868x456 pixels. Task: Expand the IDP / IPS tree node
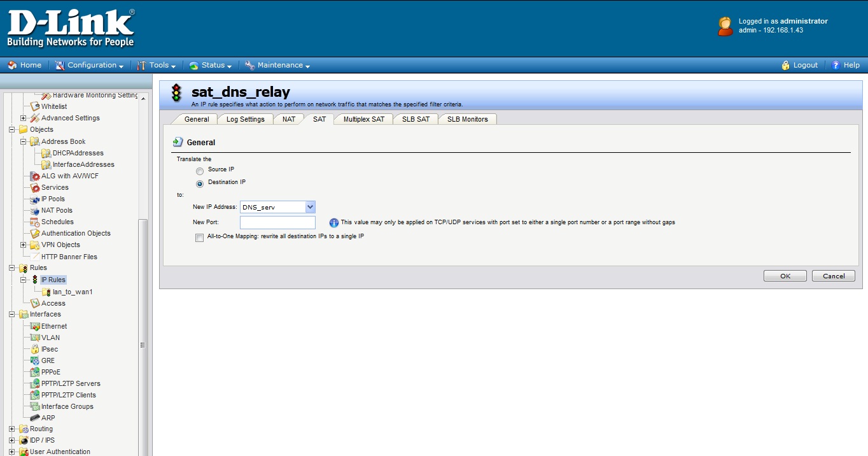point(11,440)
